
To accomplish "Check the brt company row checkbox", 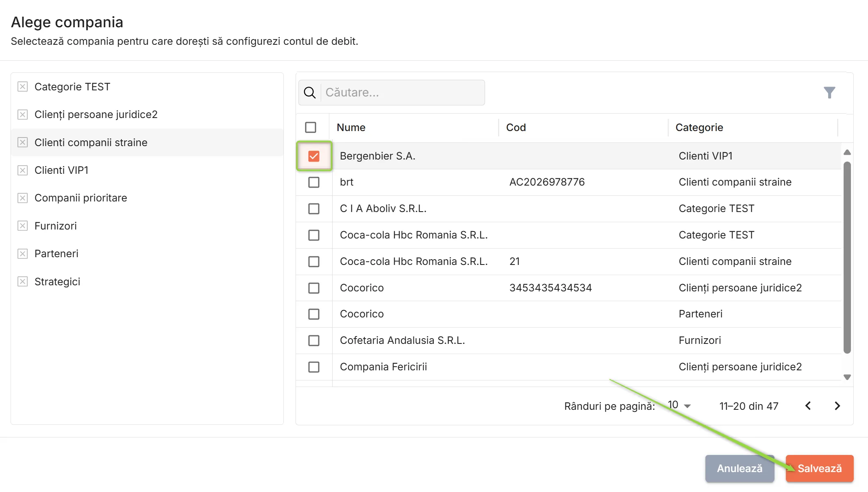I will pyautogui.click(x=314, y=182).
